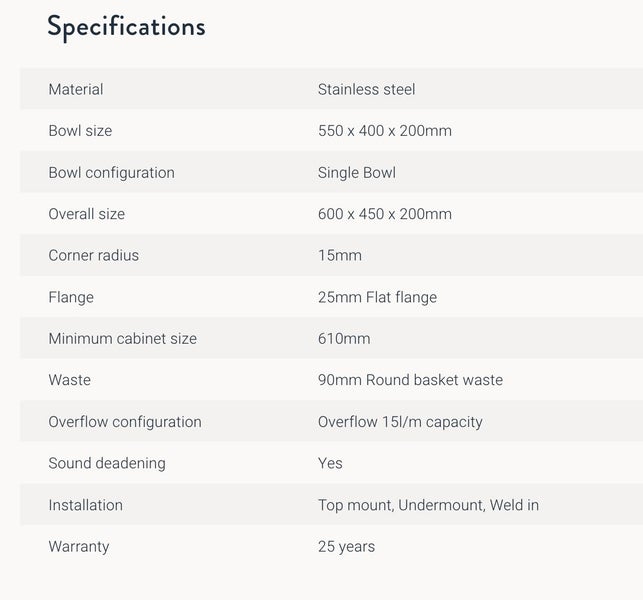The height and width of the screenshot is (600, 643).
Task: Click the Material row label
Action: point(76,89)
